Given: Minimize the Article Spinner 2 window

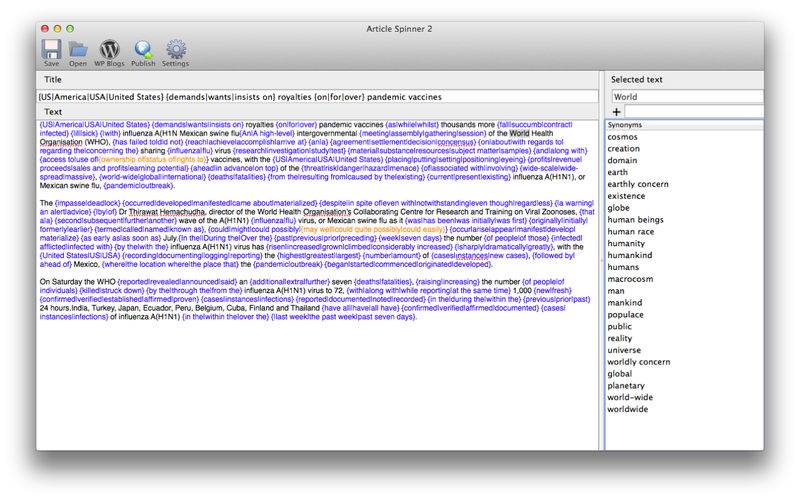Looking at the screenshot, I should (57, 29).
